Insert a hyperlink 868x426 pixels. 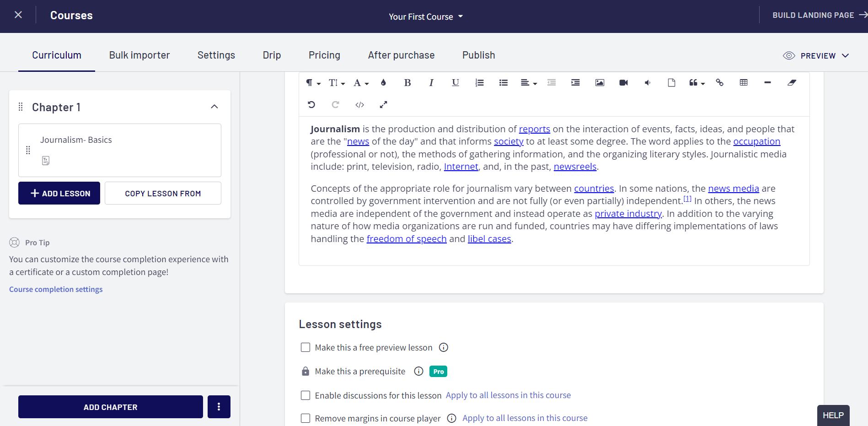click(x=720, y=83)
